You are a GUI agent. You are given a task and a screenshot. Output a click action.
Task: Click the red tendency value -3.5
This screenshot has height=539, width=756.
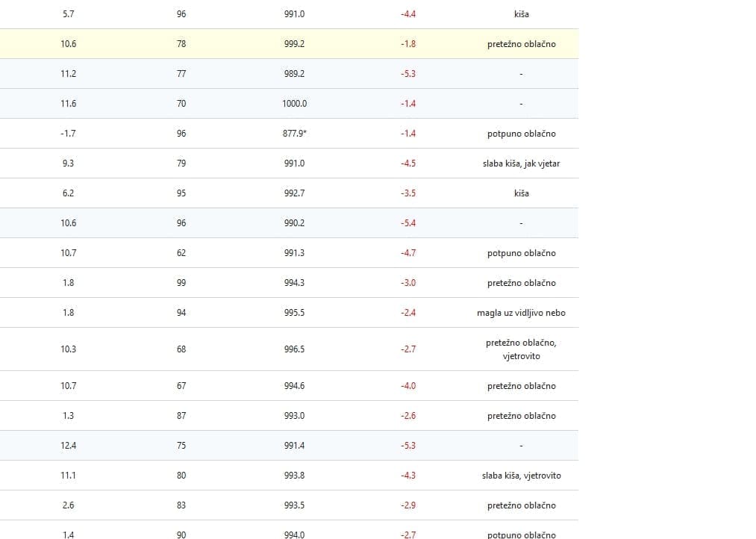(x=408, y=193)
